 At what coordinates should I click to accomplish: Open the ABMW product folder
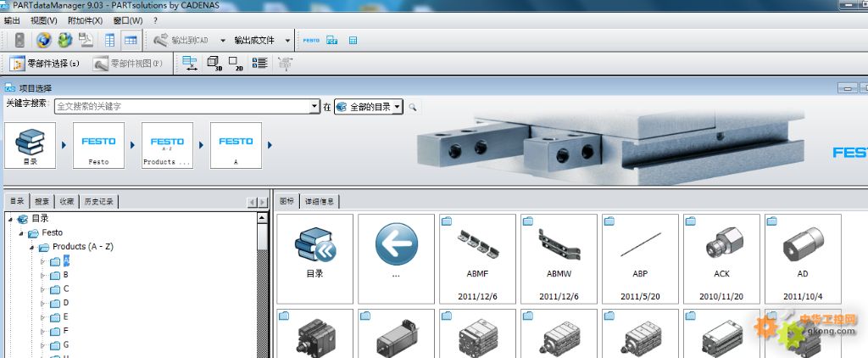tap(559, 259)
